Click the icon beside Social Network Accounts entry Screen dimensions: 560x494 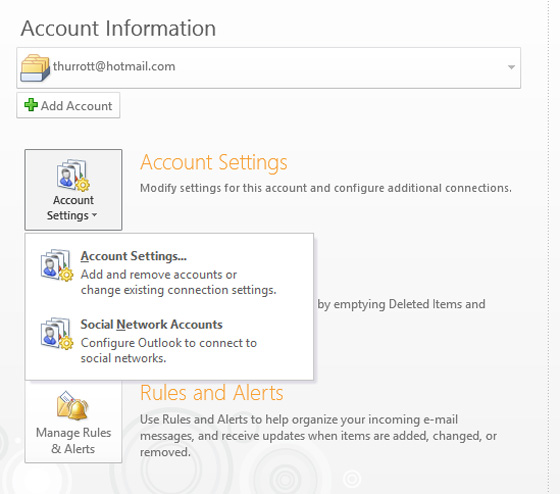tap(57, 333)
